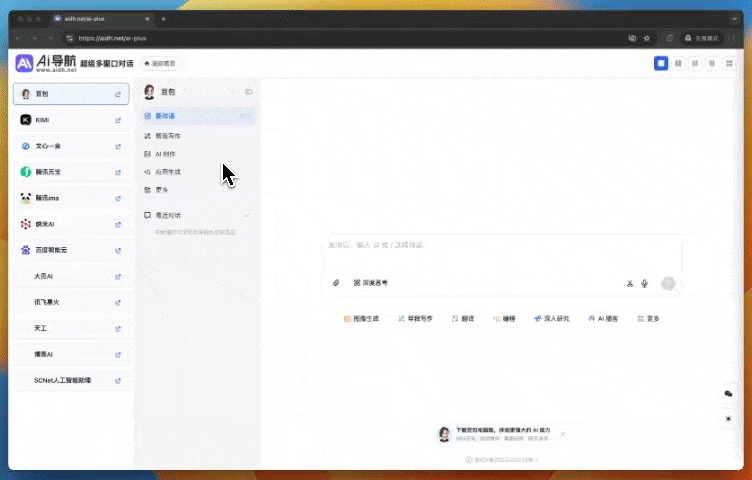Close the download 豆包 banner
752x480 pixels.
point(563,434)
